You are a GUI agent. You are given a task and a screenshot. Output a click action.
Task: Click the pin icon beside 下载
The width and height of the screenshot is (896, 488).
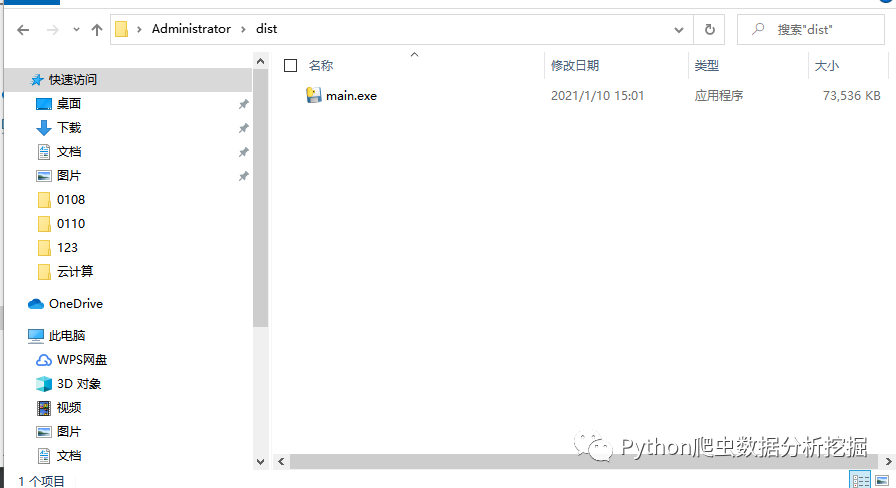click(x=243, y=128)
